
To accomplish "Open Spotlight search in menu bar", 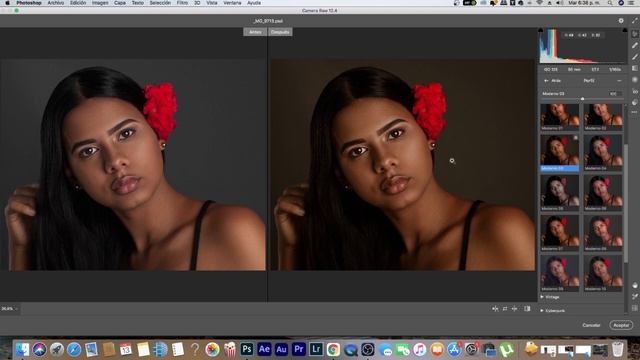I will coord(610,3).
